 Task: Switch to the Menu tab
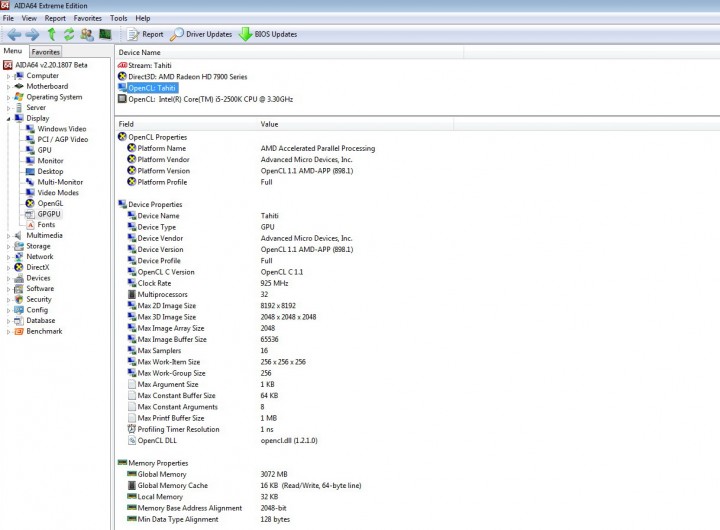pyautogui.click(x=13, y=51)
